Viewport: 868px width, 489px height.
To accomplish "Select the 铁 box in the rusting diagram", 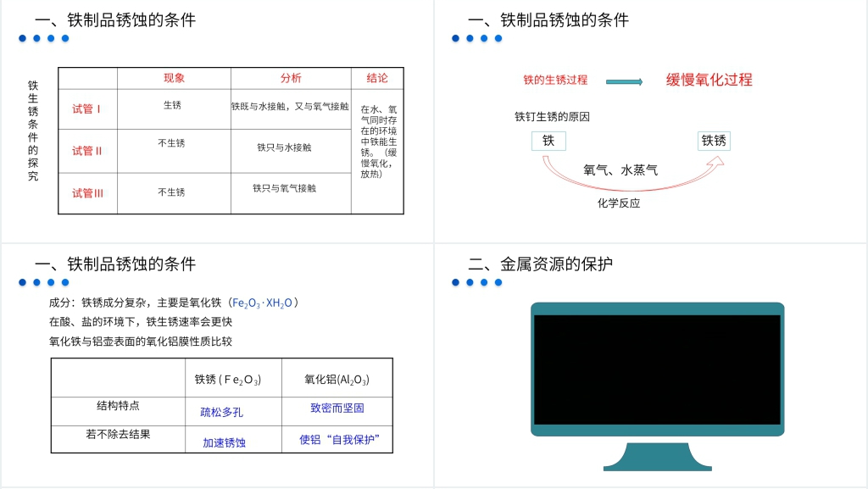I will click(x=548, y=141).
